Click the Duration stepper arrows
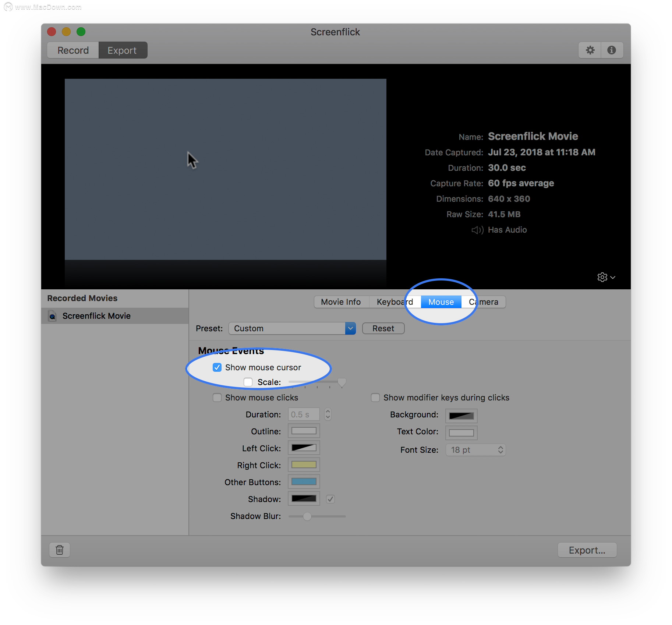 tap(328, 414)
